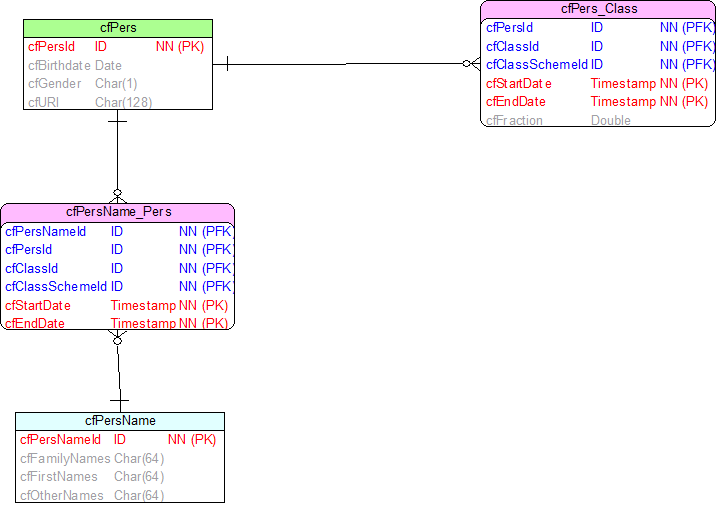Click crow's foot connector at cfPers_Class

click(x=472, y=64)
